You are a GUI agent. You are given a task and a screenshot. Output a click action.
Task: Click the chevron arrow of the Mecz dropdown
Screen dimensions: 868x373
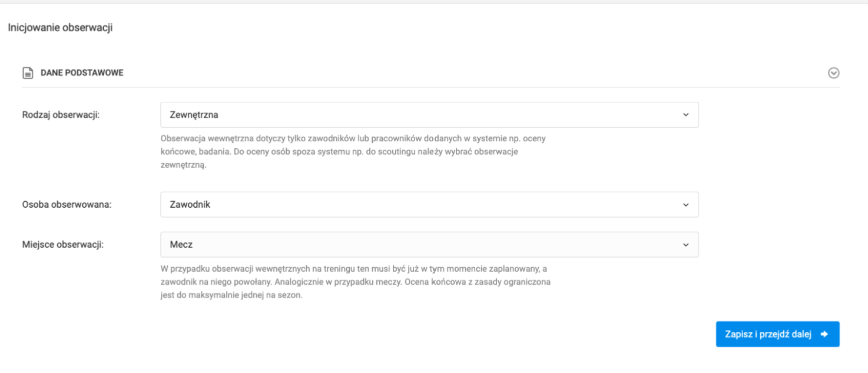(685, 245)
